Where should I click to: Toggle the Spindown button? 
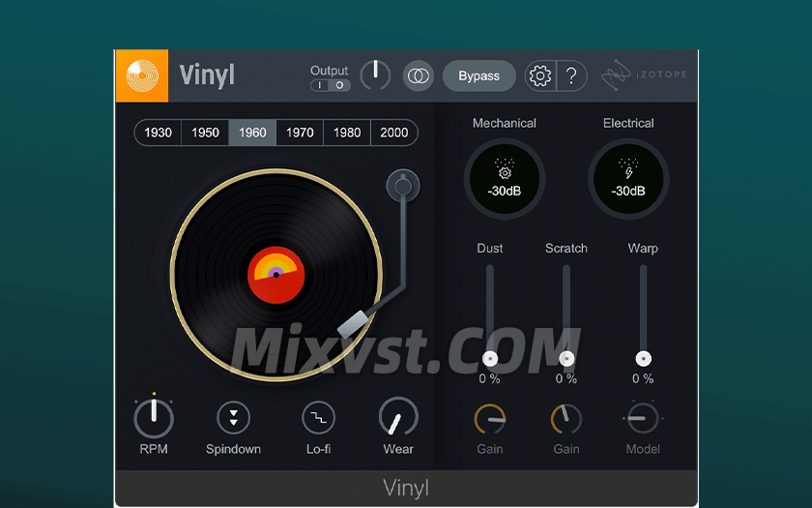[x=233, y=418]
